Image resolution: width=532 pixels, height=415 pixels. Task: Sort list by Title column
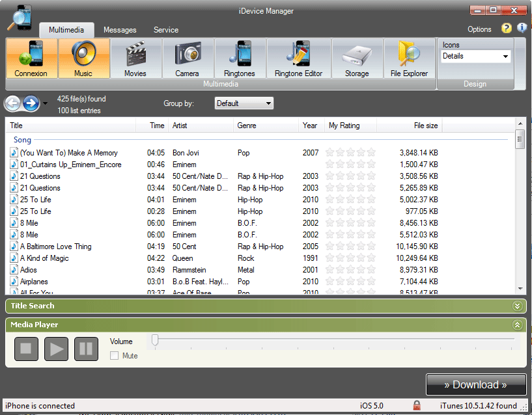(x=70, y=126)
